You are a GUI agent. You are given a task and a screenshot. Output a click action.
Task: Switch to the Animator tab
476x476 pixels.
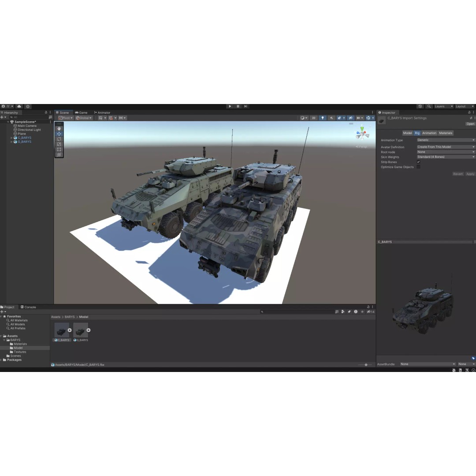pyautogui.click(x=102, y=112)
